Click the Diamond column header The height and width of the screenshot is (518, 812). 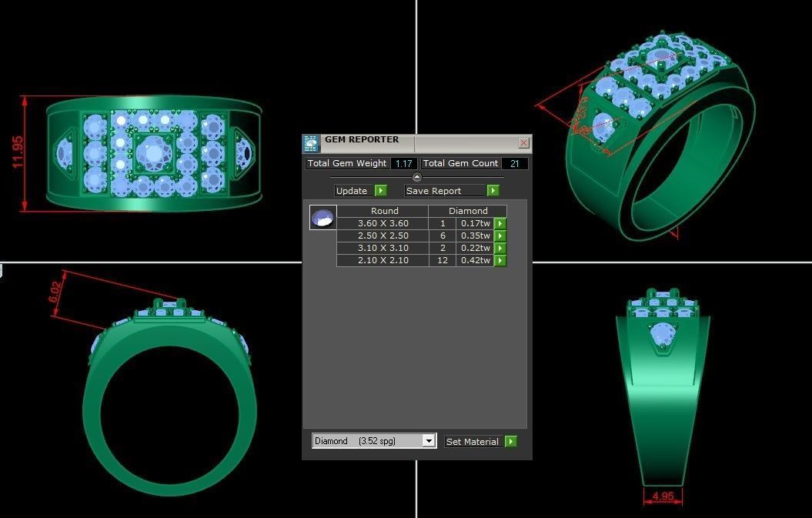pos(468,211)
